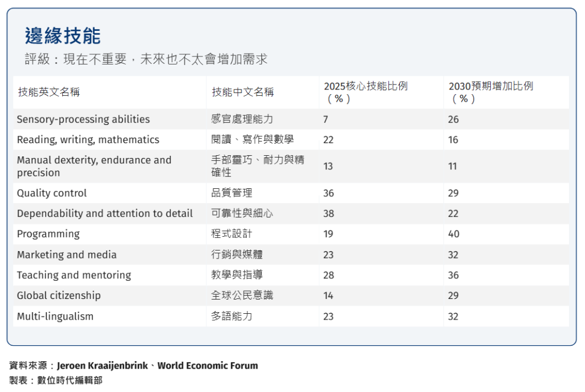Click the source credit Jeroen Kraaijenbrink

pyautogui.click(x=102, y=366)
